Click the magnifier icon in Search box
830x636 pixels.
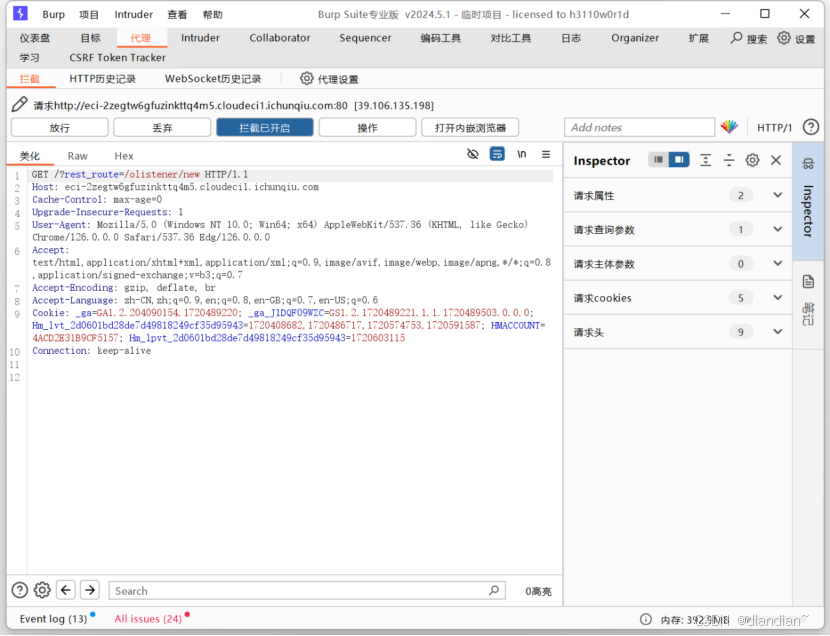[493, 590]
